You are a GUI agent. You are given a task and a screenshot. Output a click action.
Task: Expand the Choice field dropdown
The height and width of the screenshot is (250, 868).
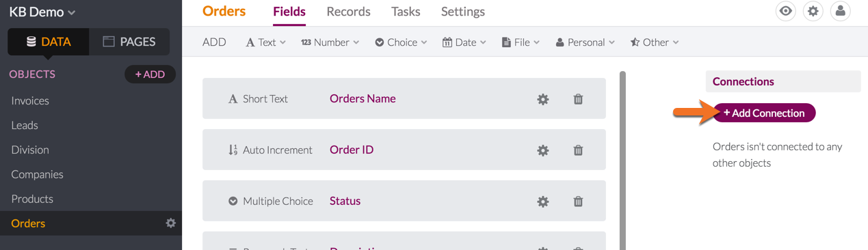401,42
